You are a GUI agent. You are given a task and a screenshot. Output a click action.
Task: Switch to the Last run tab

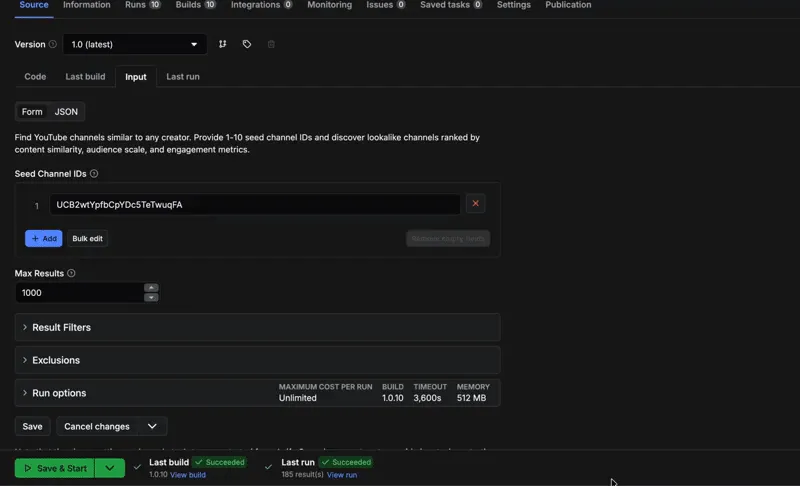[x=182, y=76]
